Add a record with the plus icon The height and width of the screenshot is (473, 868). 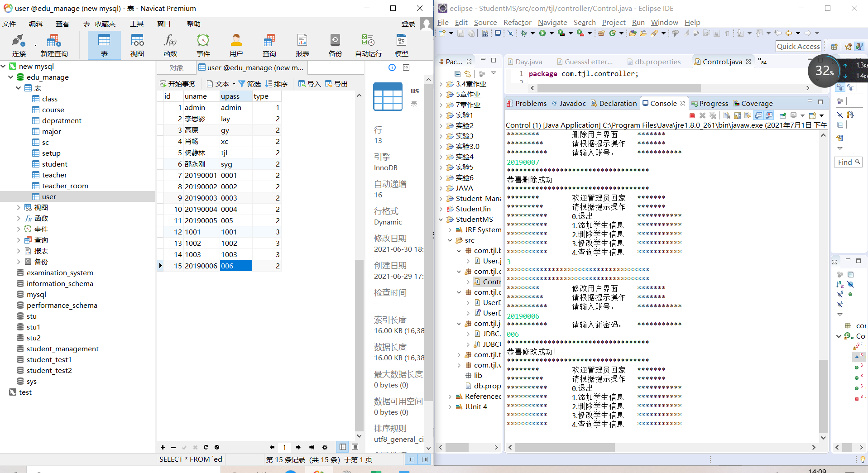coord(163,447)
